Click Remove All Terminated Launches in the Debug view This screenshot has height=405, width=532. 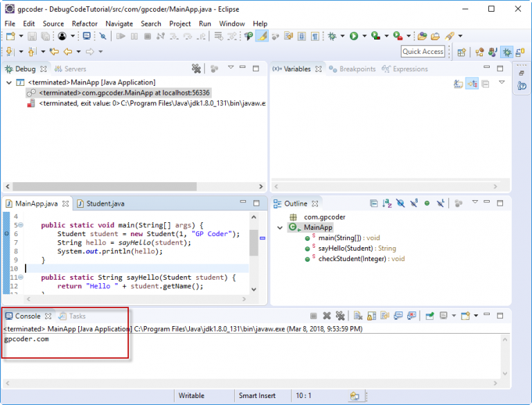[x=196, y=69]
